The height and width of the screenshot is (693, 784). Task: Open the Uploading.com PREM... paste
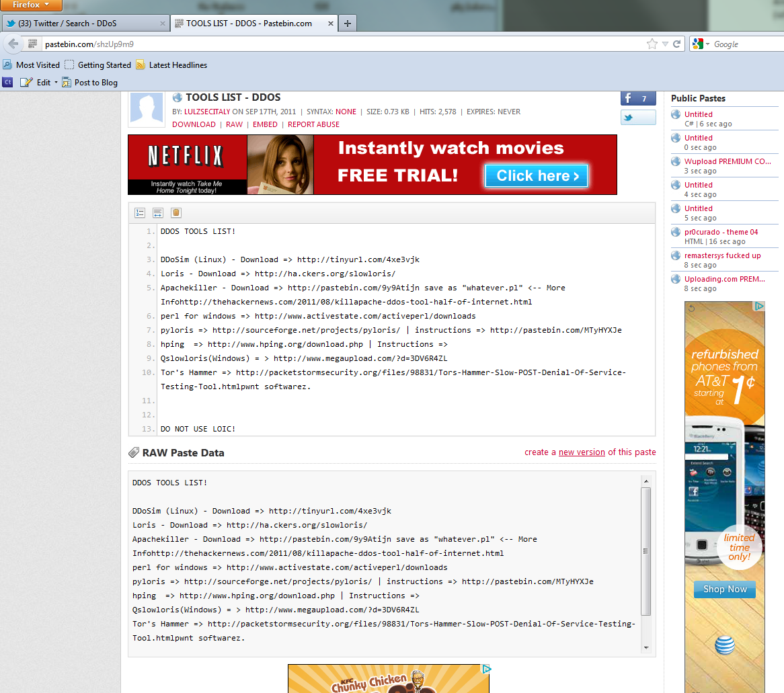(x=725, y=279)
